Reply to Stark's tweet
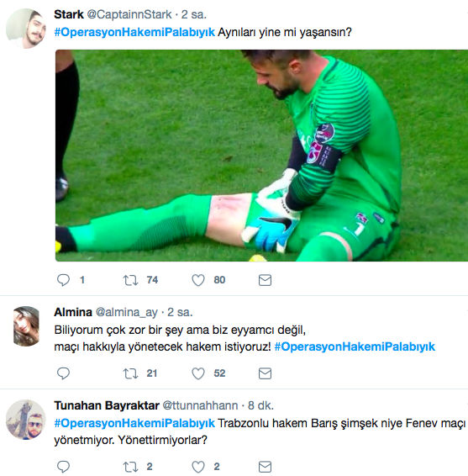The width and height of the screenshot is (468, 476). coord(63,280)
